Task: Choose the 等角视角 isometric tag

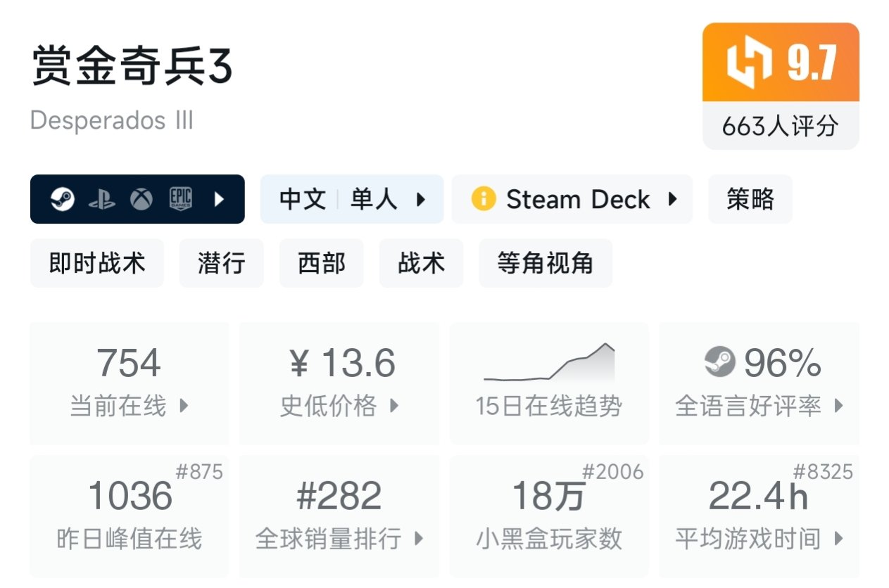Action: (x=546, y=264)
